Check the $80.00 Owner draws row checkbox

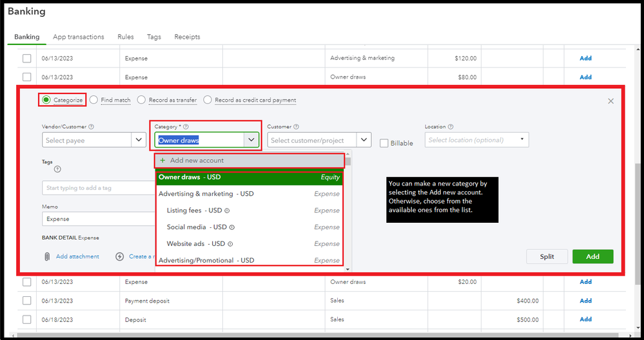[x=26, y=77]
